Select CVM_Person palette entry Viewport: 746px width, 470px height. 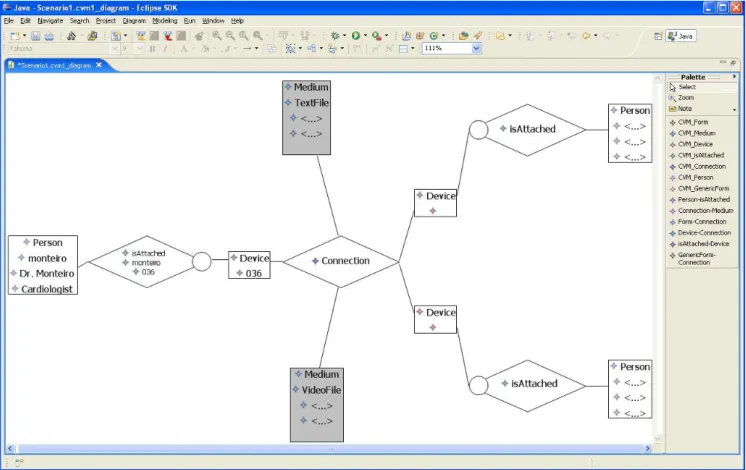click(x=702, y=177)
